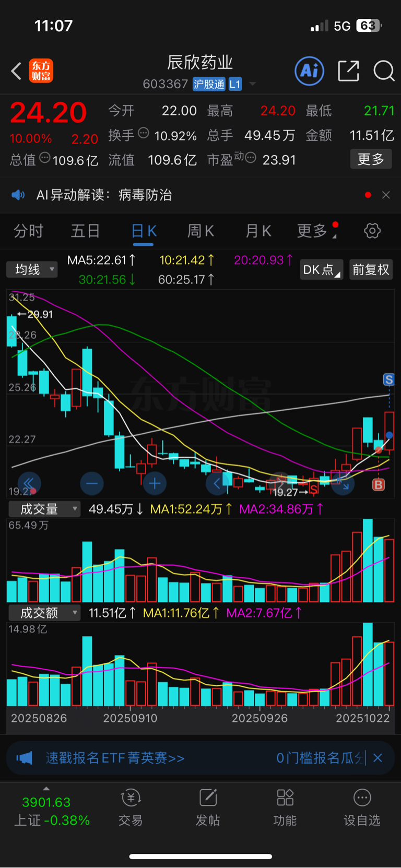The width and height of the screenshot is (401, 868).
Task: Open the 更多 chart period dropdown
Action: [317, 231]
